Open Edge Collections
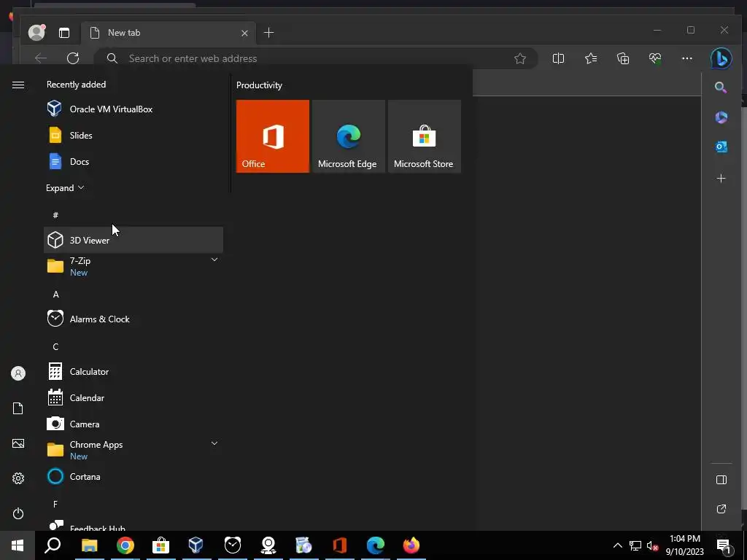 [623, 58]
